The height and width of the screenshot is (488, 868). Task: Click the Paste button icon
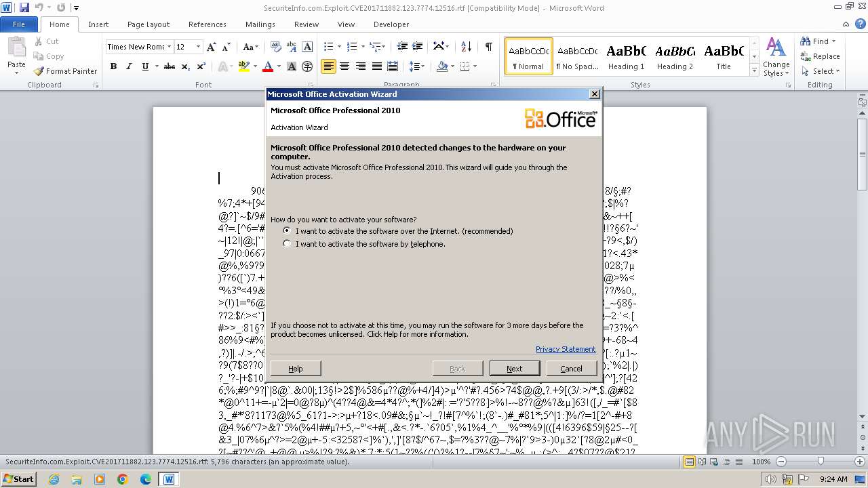click(x=16, y=47)
